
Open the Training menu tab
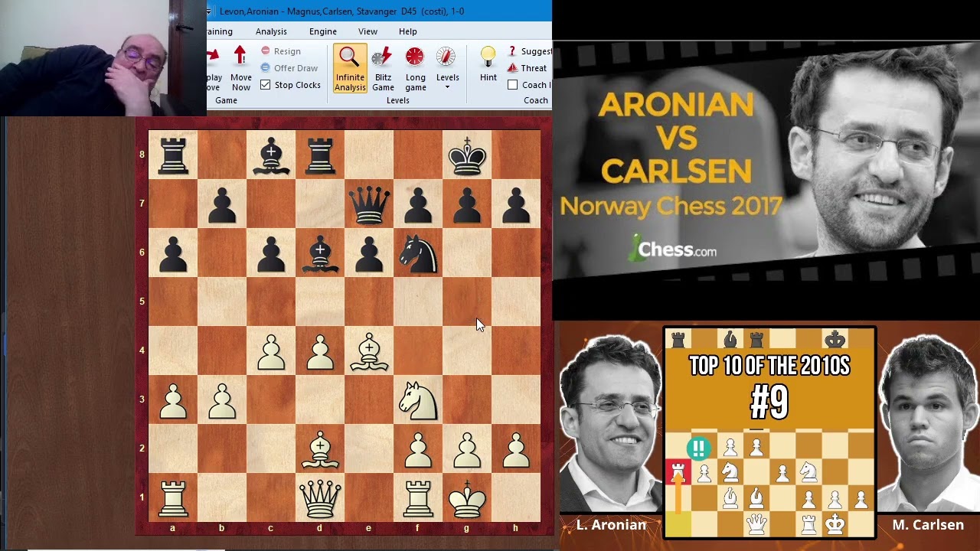[x=220, y=31]
